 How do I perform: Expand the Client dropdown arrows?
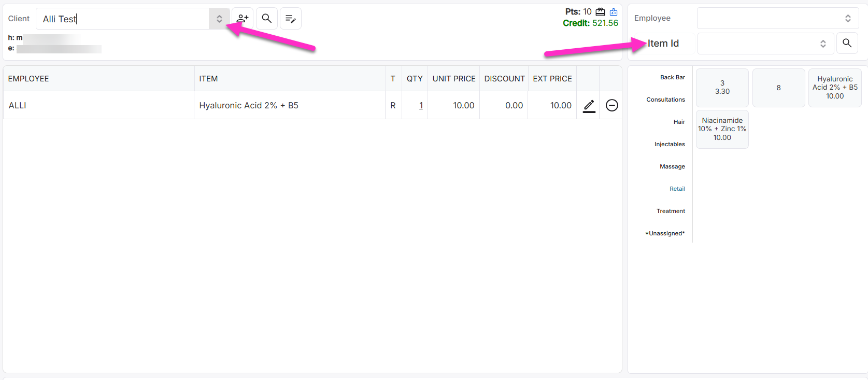[x=219, y=19]
